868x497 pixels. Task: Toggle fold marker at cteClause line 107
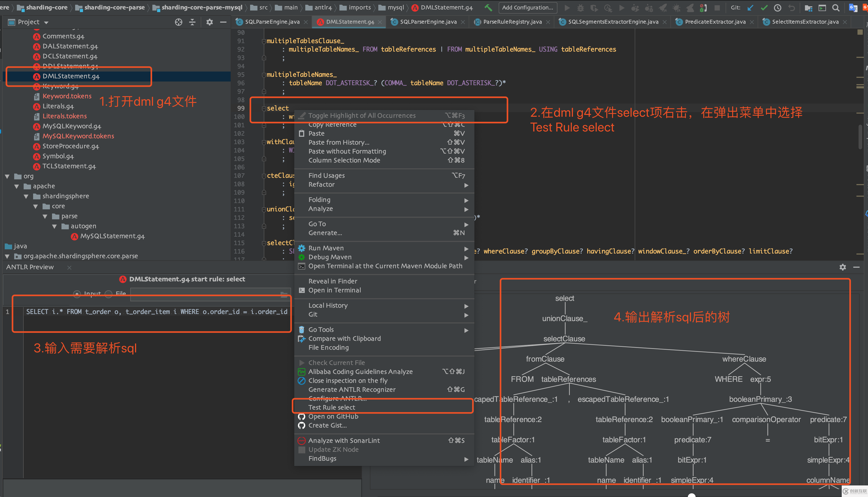(x=263, y=176)
